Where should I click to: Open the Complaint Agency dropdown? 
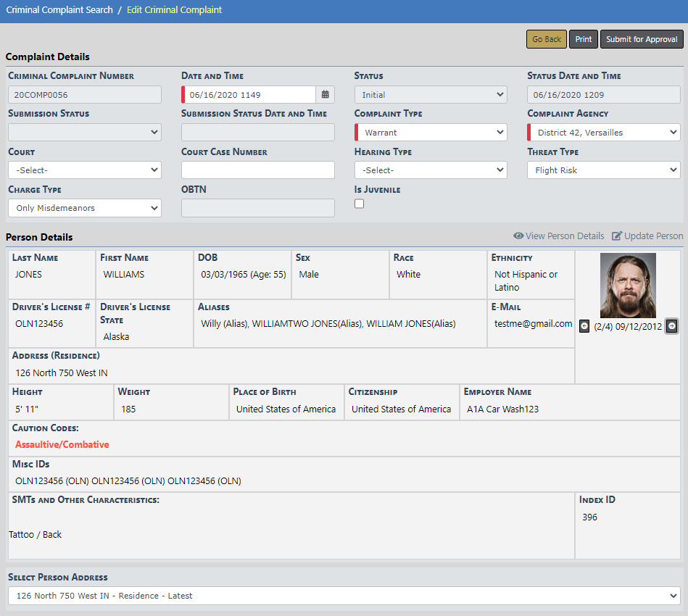[x=603, y=133]
